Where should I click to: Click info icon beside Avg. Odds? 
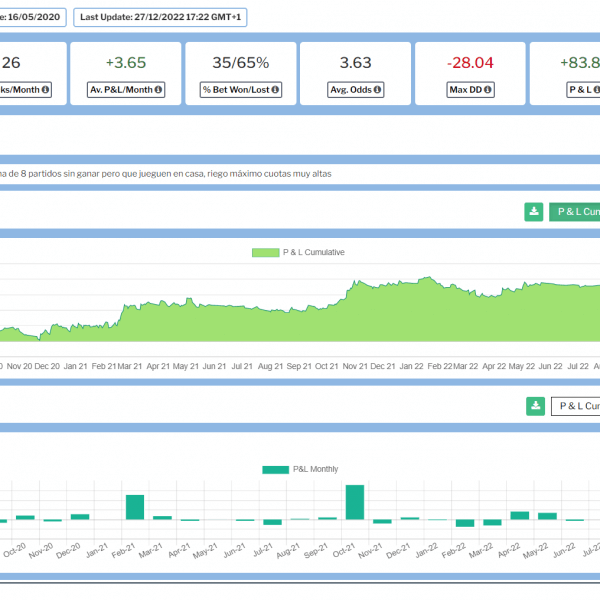click(x=377, y=90)
